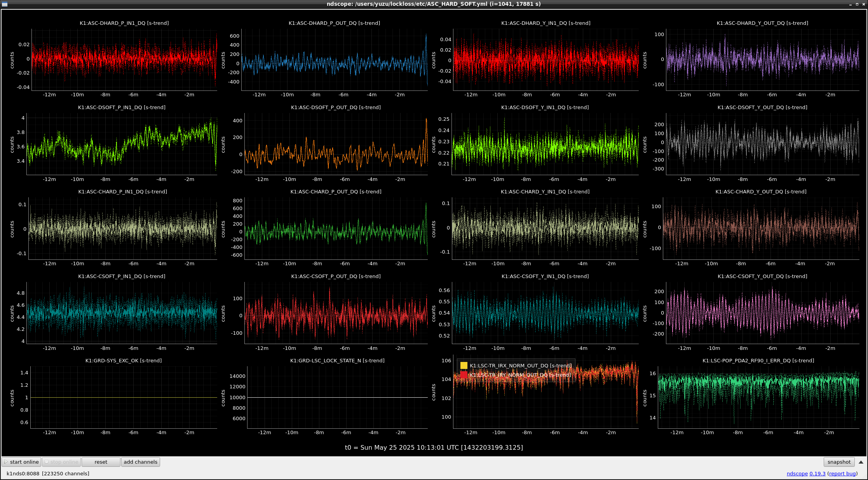Image resolution: width=868 pixels, height=480 pixels.
Task: Select the K1:LSC-TR_IRX_NORM_OUT_DQ legend label
Action: click(521, 365)
